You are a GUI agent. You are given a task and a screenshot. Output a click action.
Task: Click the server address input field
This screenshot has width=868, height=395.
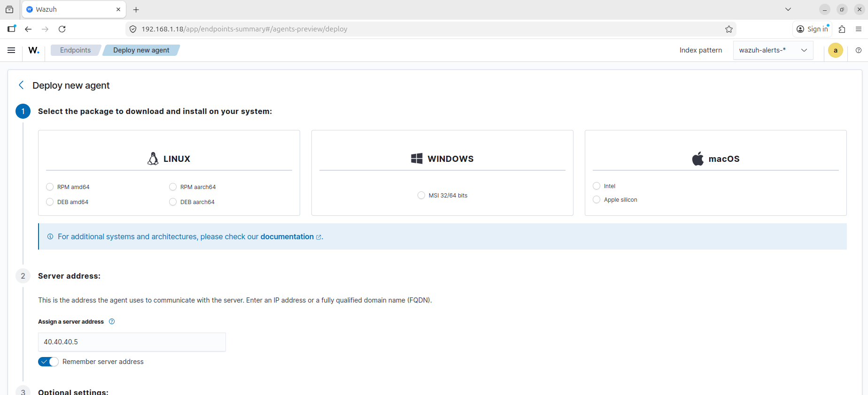pos(132,342)
